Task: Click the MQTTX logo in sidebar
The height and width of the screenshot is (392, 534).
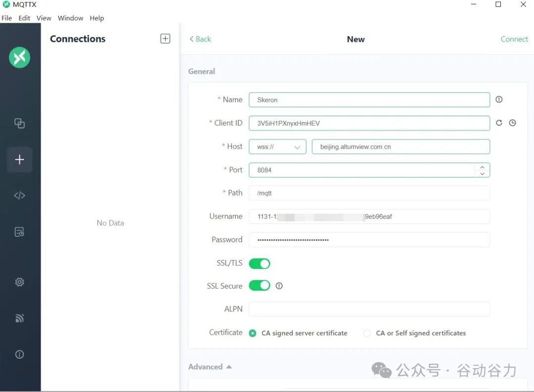Action: 20,58
